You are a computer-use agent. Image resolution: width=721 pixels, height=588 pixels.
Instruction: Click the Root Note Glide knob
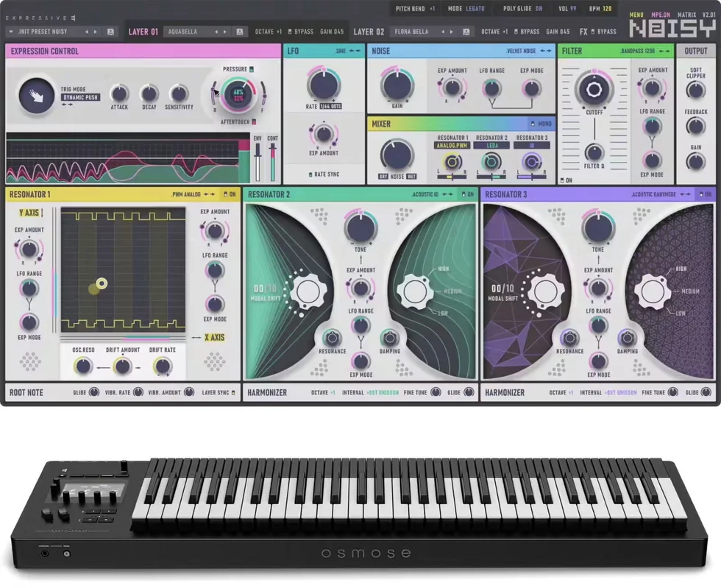(94, 392)
